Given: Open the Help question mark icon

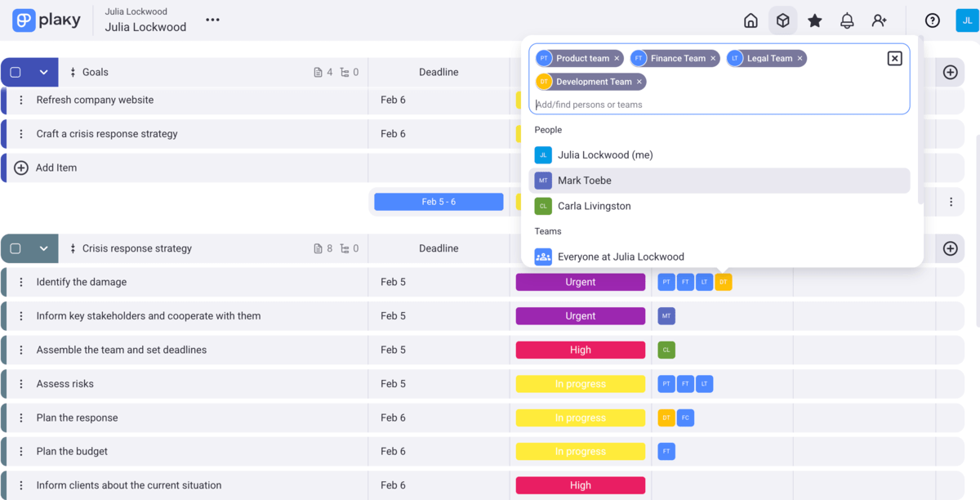Looking at the screenshot, I should pyautogui.click(x=932, y=20).
